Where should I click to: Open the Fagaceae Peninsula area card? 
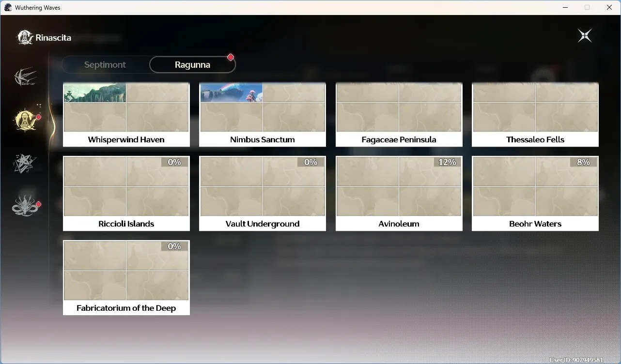pos(399,115)
